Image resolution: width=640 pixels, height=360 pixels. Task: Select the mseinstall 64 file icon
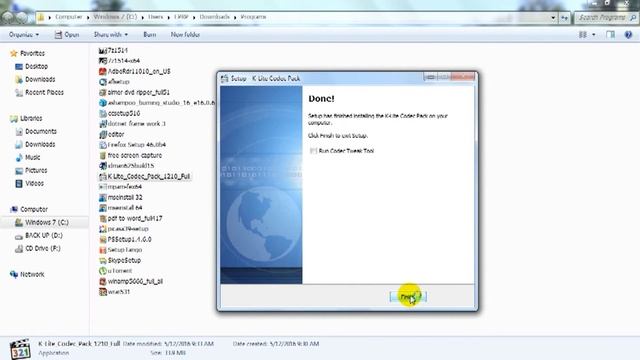(103, 208)
